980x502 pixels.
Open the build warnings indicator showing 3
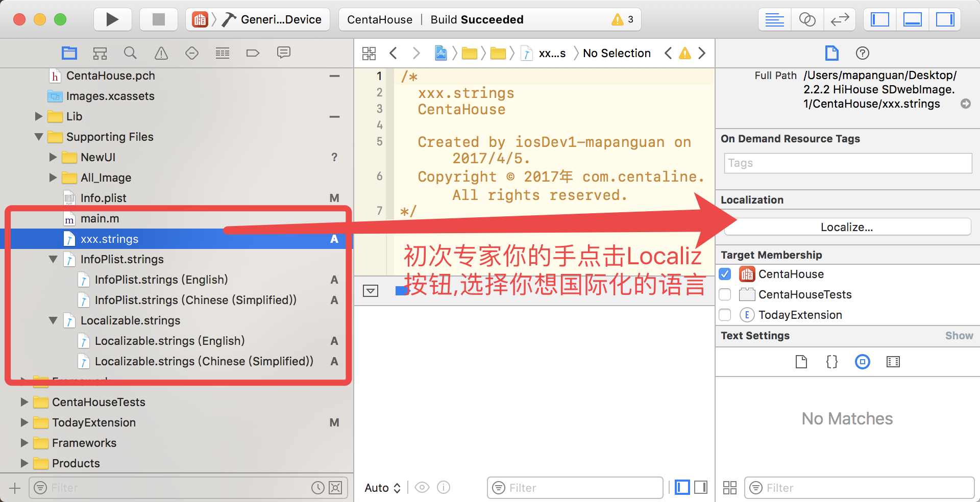coord(623,19)
